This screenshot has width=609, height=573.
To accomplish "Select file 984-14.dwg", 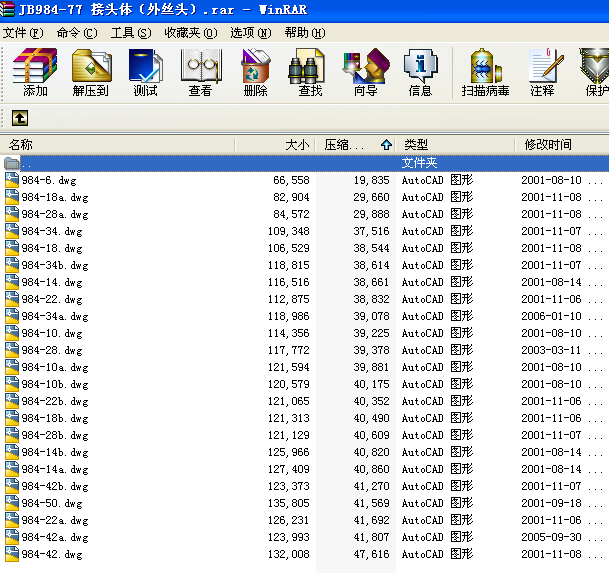I will (x=52, y=282).
